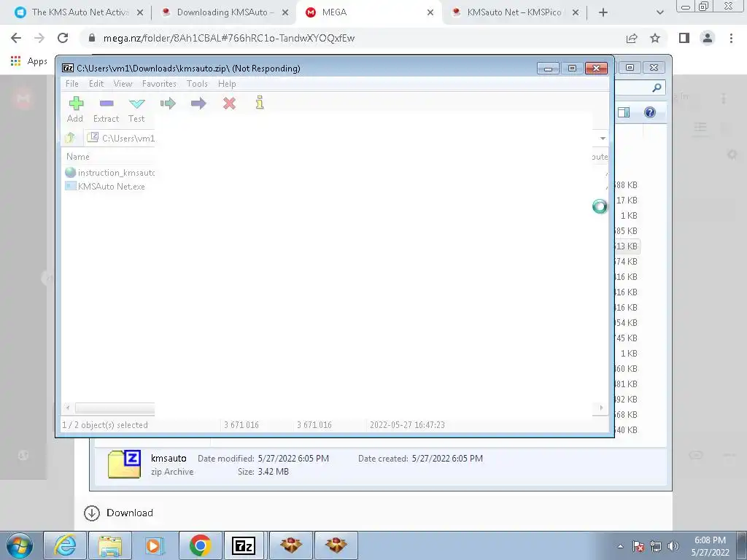747x560 pixels.
Task: Open the Help menu in 7-Zip
Action: [228, 84]
